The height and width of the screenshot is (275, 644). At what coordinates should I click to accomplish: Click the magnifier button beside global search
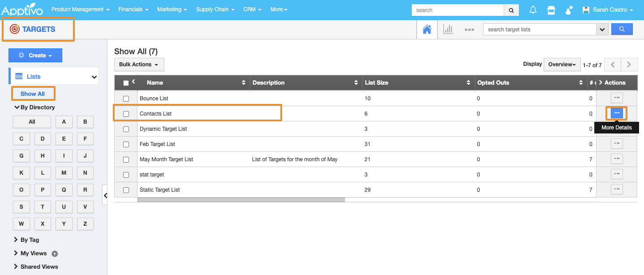point(511,10)
